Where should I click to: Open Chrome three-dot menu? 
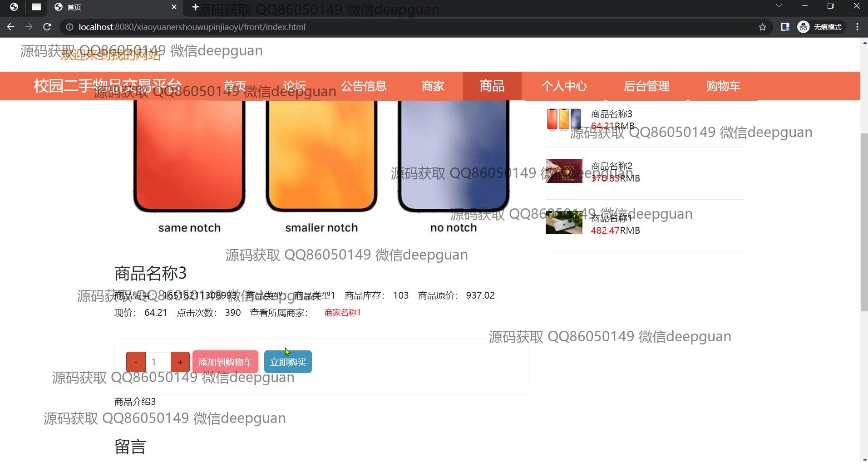(857, 27)
